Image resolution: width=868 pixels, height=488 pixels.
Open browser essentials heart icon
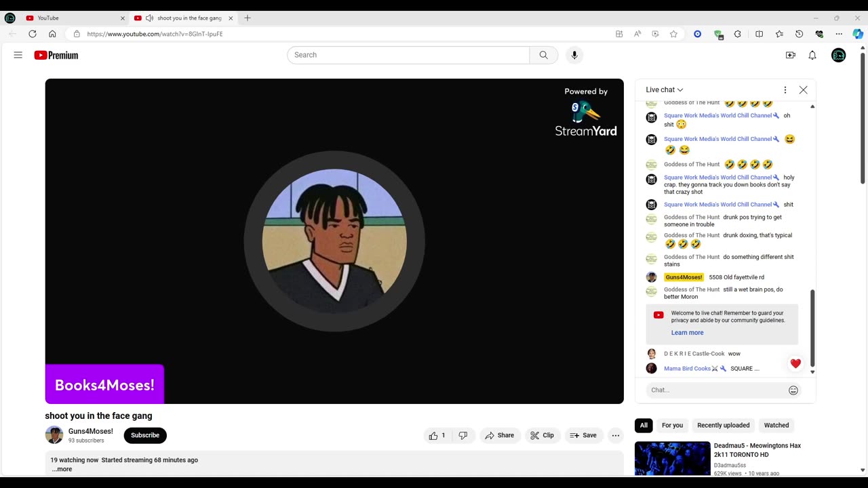click(x=819, y=34)
